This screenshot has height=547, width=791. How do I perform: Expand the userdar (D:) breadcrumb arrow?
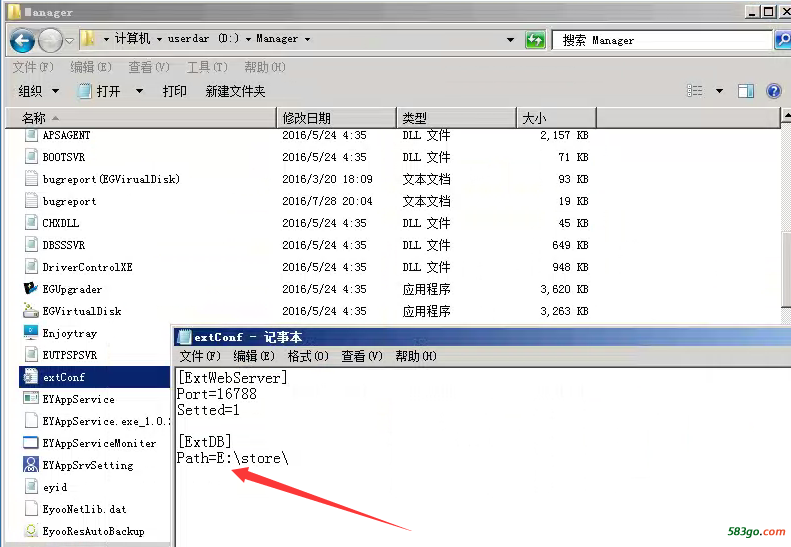248,39
